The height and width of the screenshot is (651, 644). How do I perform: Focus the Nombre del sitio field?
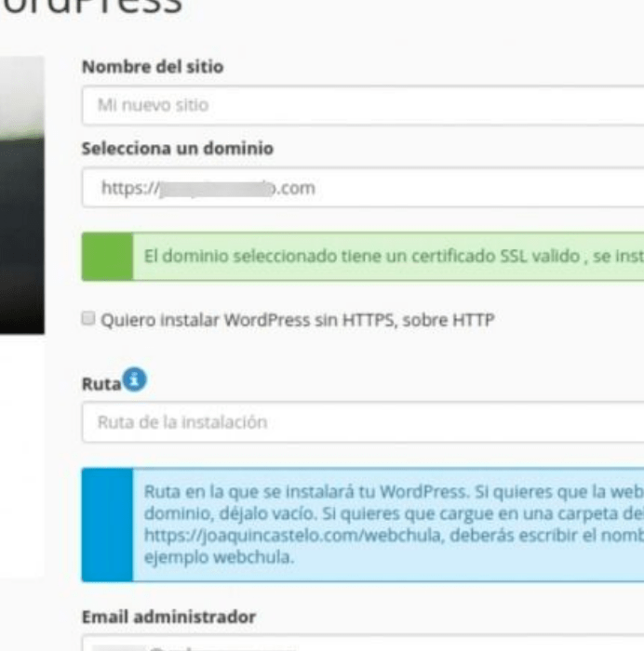[x=363, y=105]
